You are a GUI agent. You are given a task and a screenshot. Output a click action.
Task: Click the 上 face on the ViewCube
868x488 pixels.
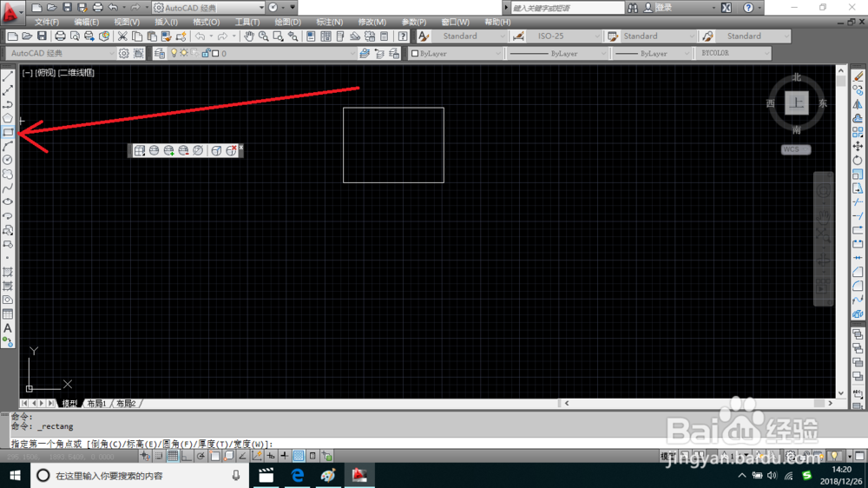tap(797, 103)
